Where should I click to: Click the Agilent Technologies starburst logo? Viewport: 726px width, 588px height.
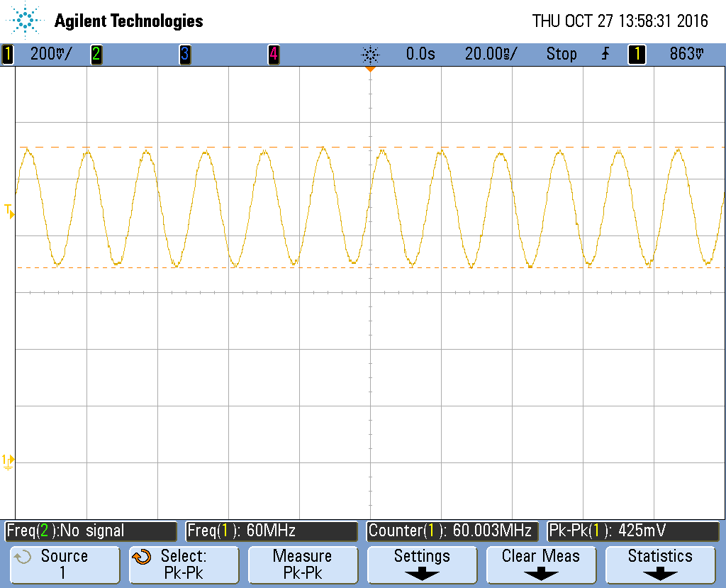[24, 21]
